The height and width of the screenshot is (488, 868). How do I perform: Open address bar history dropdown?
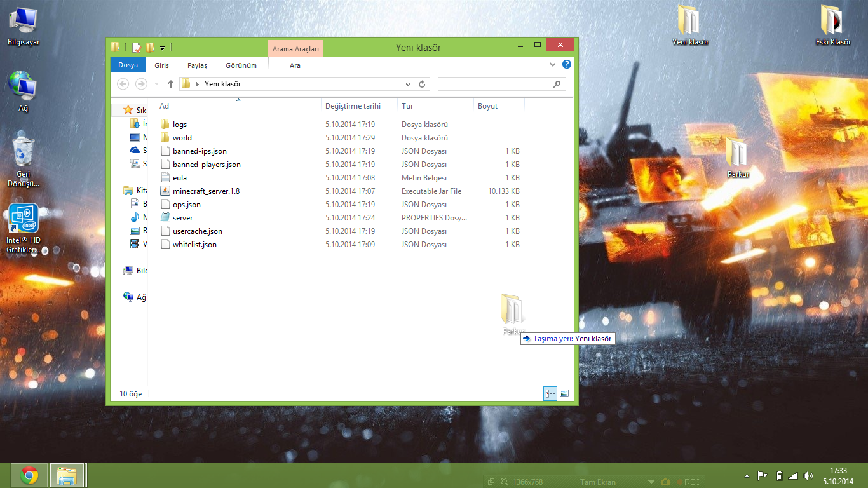click(408, 84)
